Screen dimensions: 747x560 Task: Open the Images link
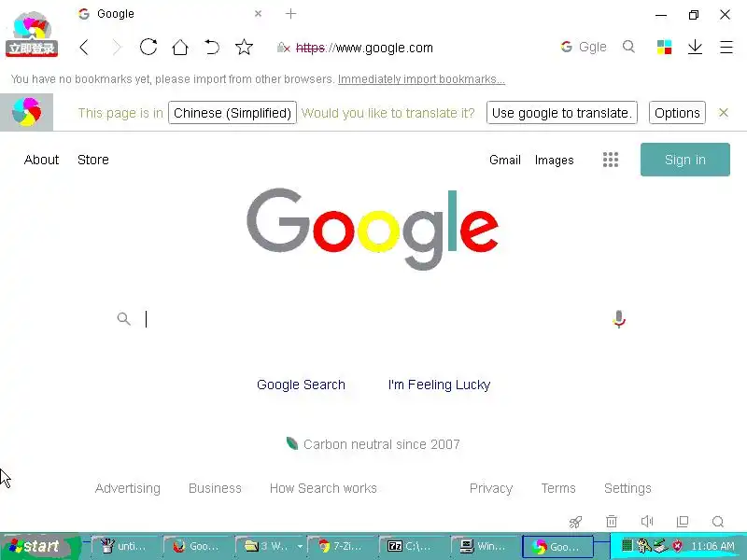click(x=554, y=160)
